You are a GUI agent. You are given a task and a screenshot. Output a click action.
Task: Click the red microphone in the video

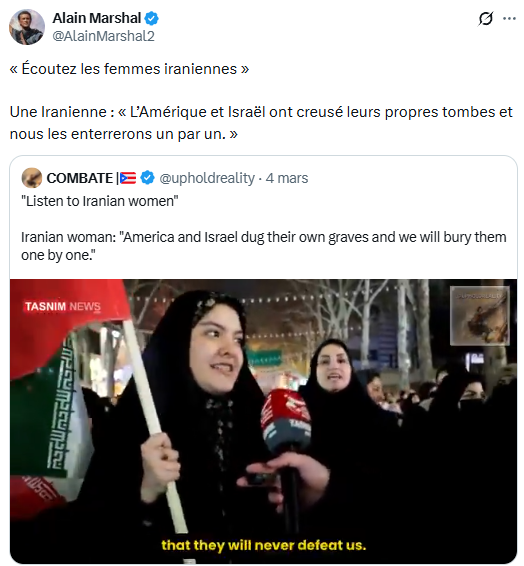[286, 421]
